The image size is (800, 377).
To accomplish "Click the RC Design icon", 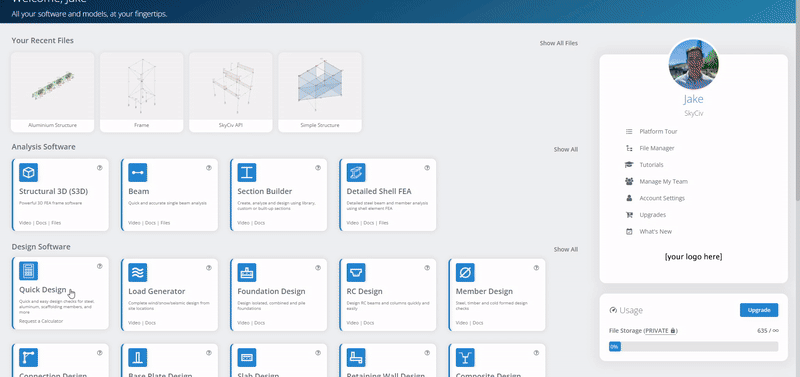I will click(356, 272).
